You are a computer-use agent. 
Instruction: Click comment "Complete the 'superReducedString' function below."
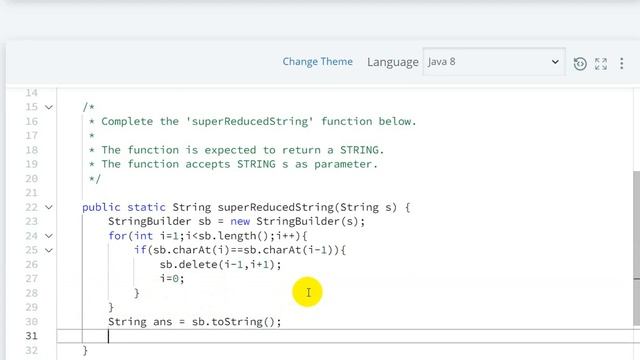[x=259, y=122]
